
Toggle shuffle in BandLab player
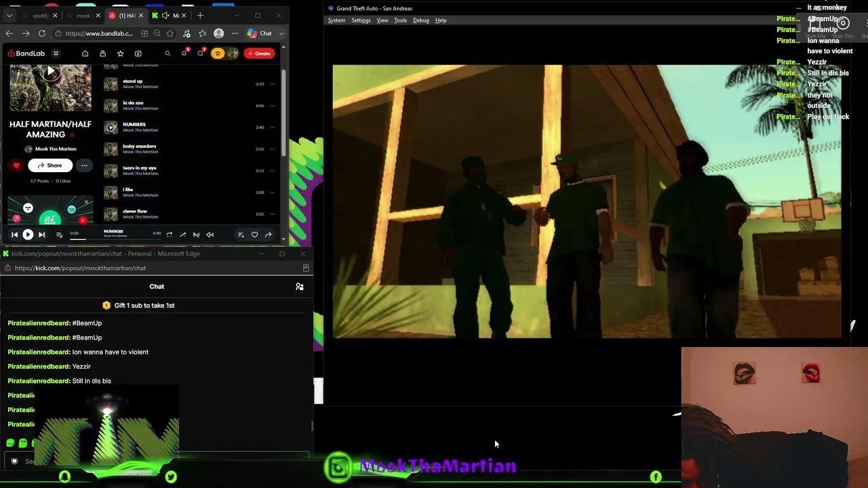click(x=182, y=235)
